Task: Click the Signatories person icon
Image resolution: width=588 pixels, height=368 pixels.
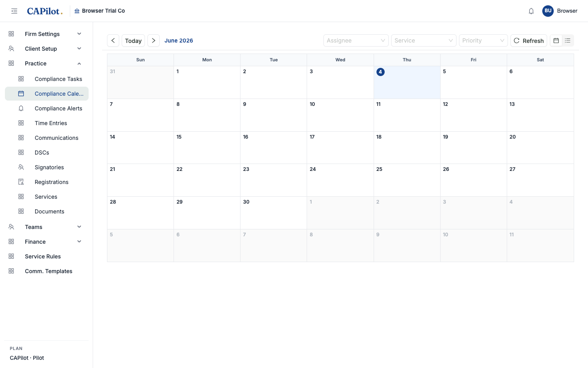Action: [21, 167]
